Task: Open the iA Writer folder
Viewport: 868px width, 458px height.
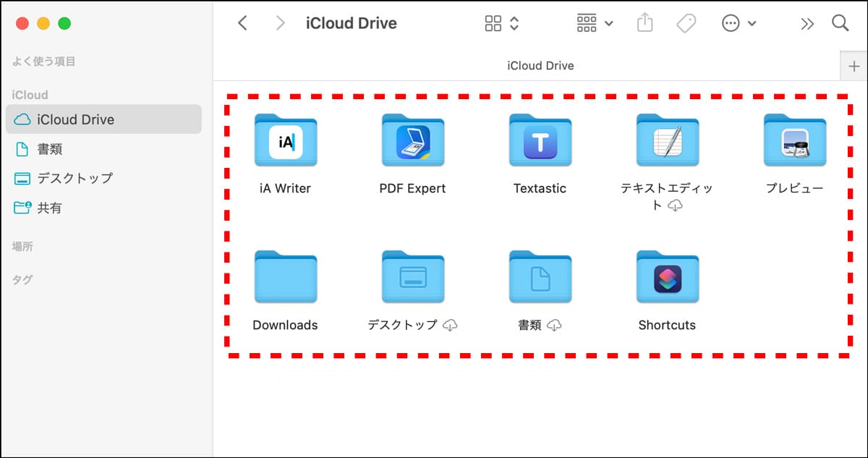Action: click(x=285, y=141)
